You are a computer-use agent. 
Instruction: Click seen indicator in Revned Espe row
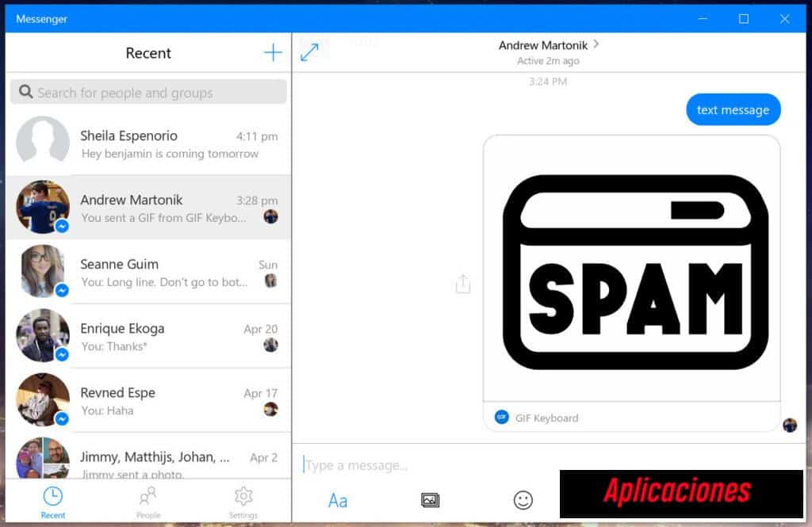270,409
